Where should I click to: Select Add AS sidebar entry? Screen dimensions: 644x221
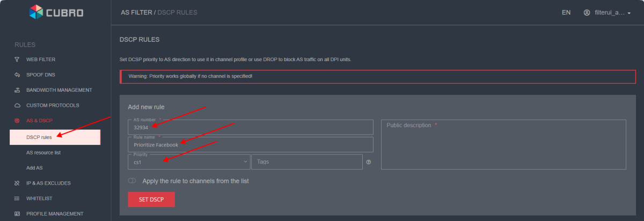click(35, 168)
